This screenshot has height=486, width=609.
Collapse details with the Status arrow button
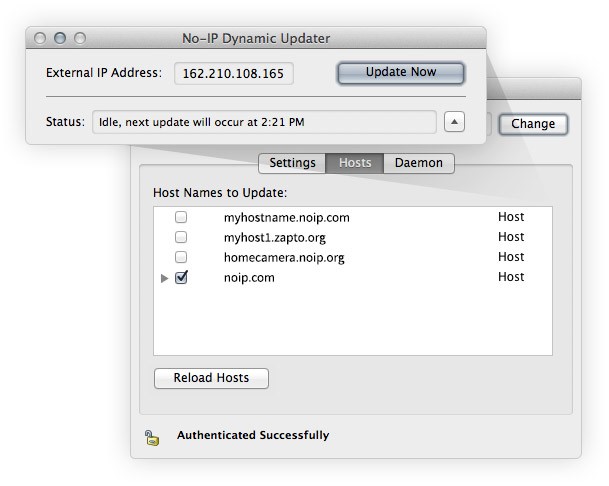pyautogui.click(x=454, y=122)
